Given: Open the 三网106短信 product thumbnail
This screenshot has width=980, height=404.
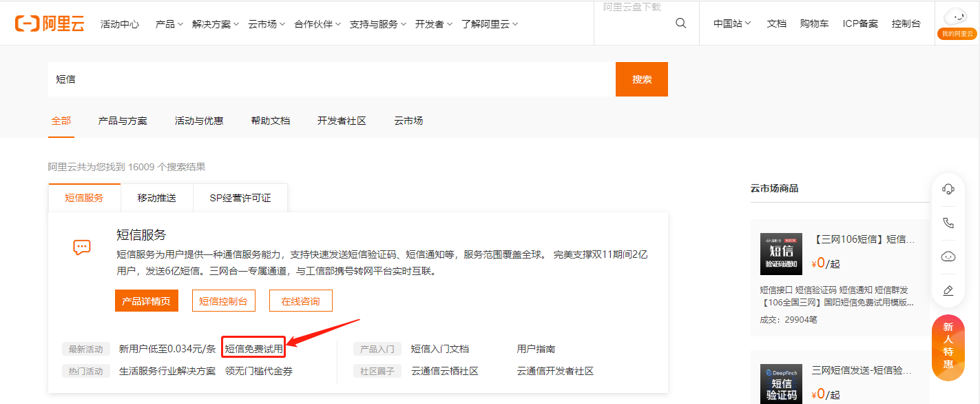Looking at the screenshot, I should tap(781, 254).
